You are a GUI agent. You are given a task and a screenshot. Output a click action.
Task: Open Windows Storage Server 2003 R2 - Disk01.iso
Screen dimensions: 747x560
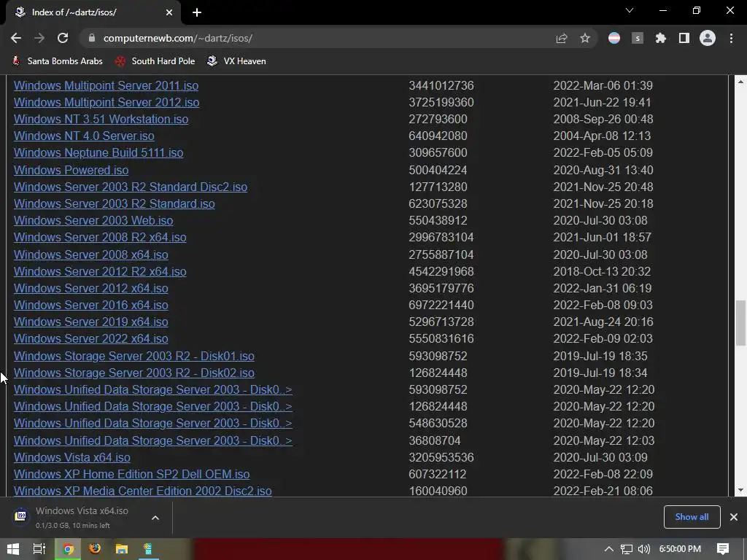pos(134,356)
